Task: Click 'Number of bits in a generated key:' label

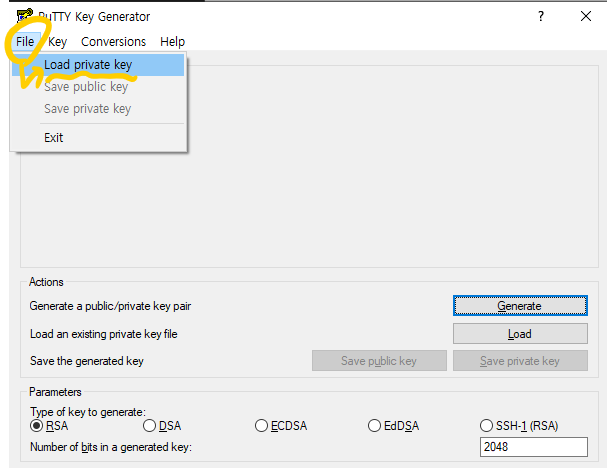Action: point(111,447)
